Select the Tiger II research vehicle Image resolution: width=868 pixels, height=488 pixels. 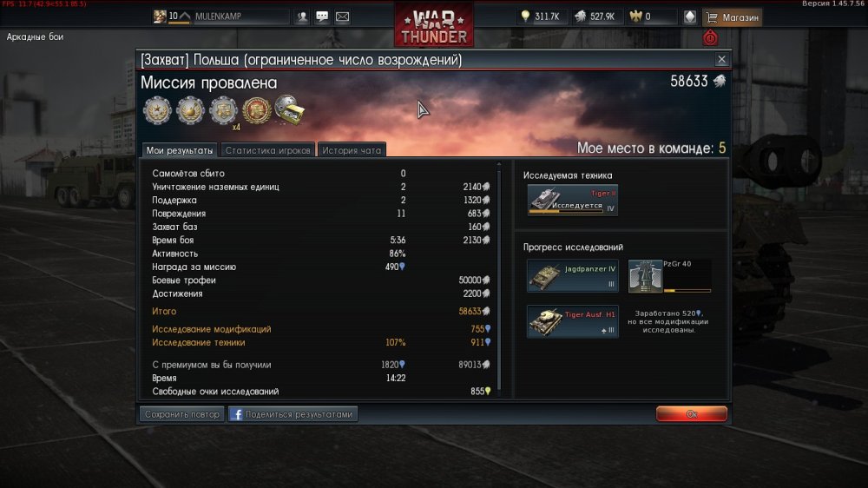point(572,200)
